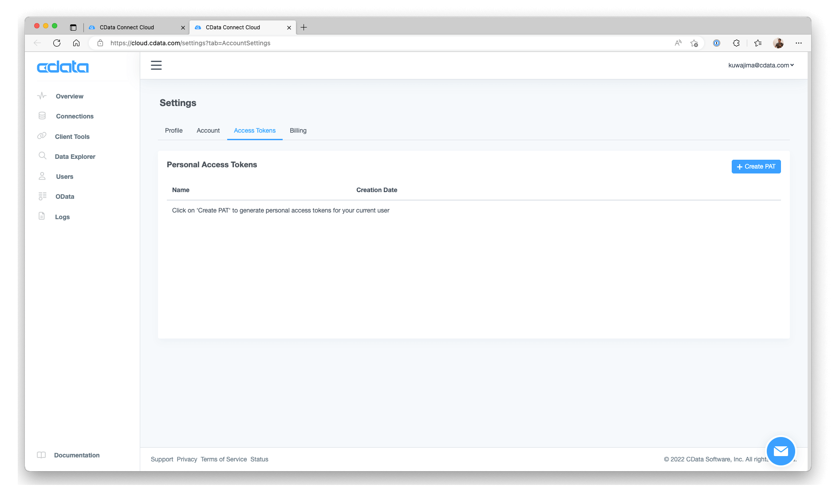The image size is (836, 504).
Task: Open the hamburger menu icon
Action: pyautogui.click(x=156, y=65)
